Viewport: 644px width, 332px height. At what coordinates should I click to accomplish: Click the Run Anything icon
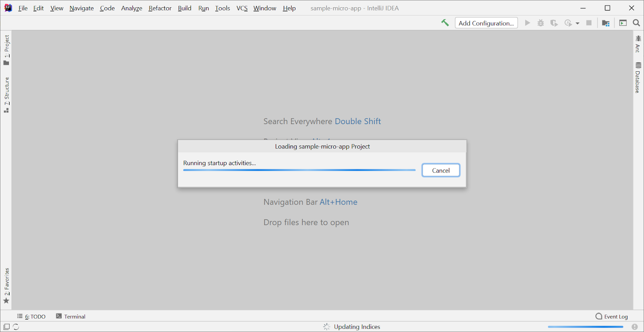[623, 23]
